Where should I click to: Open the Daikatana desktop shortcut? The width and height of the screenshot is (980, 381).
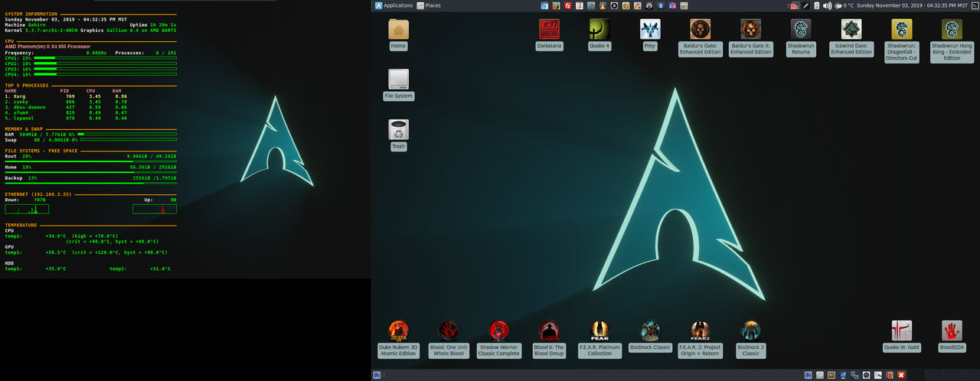549,29
